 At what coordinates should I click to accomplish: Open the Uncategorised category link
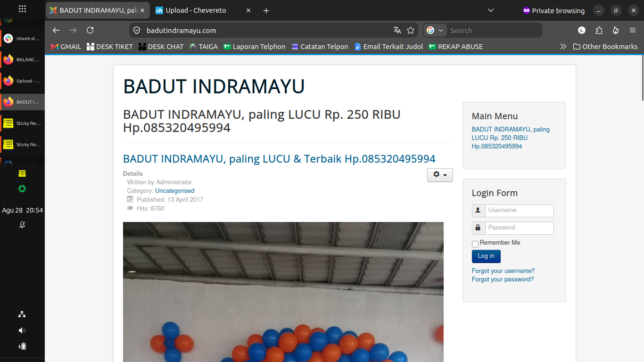tap(175, 191)
